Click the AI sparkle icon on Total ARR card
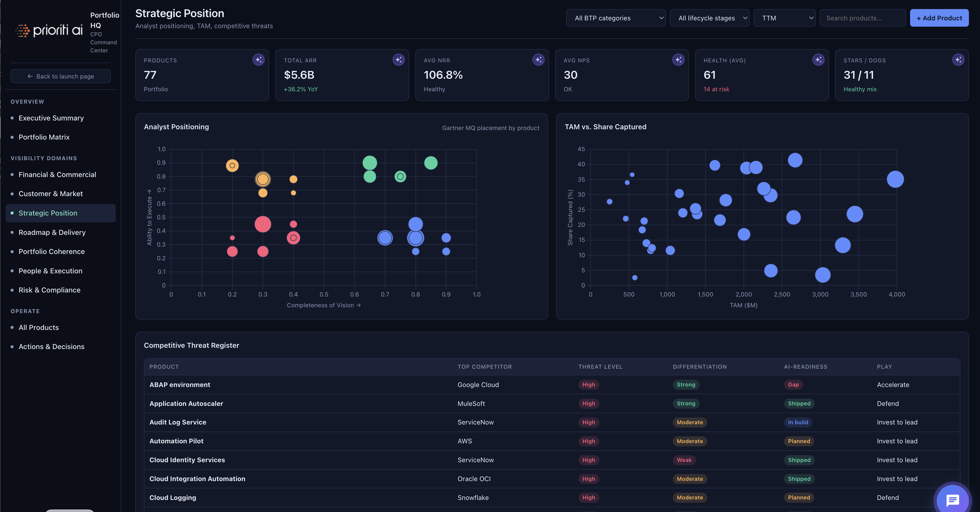980x512 pixels. 398,60
